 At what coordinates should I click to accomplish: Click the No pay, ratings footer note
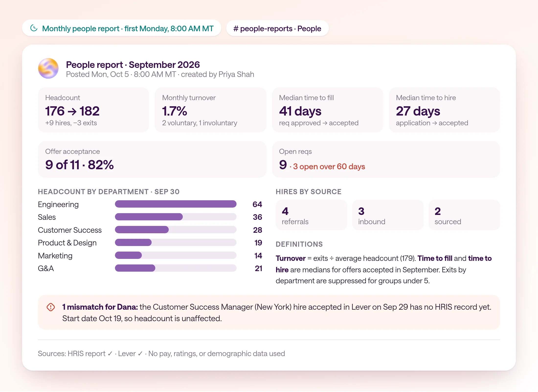(x=216, y=354)
